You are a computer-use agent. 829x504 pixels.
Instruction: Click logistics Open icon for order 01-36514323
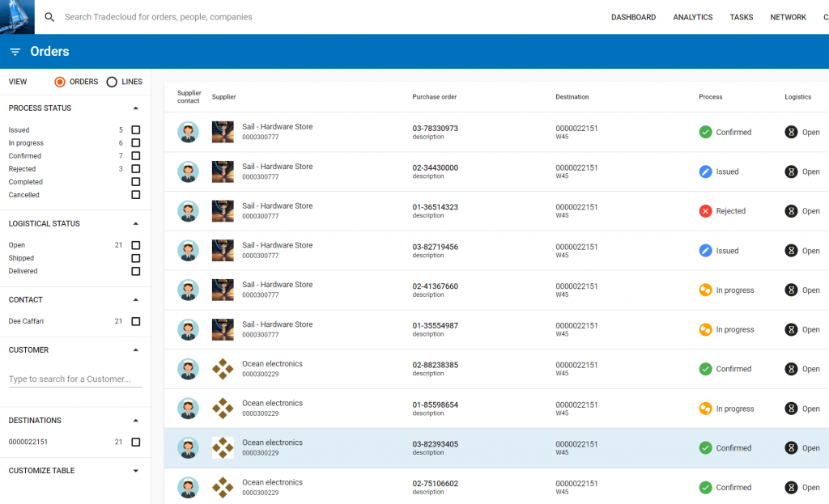[791, 211]
